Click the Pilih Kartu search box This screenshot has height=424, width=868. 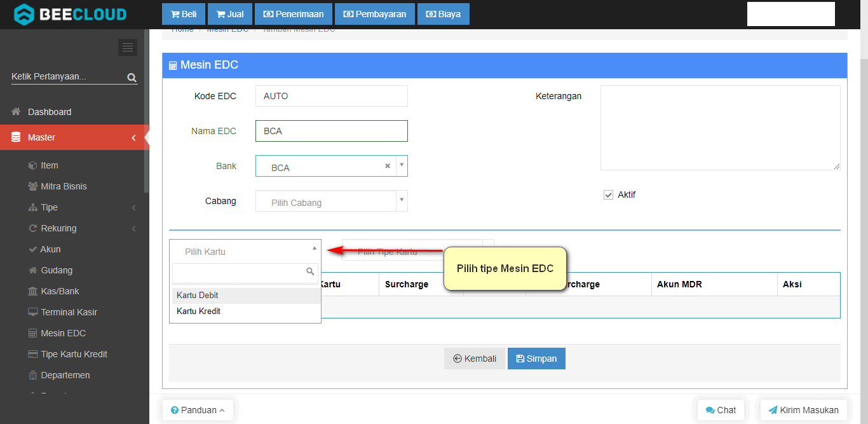pyautogui.click(x=245, y=273)
